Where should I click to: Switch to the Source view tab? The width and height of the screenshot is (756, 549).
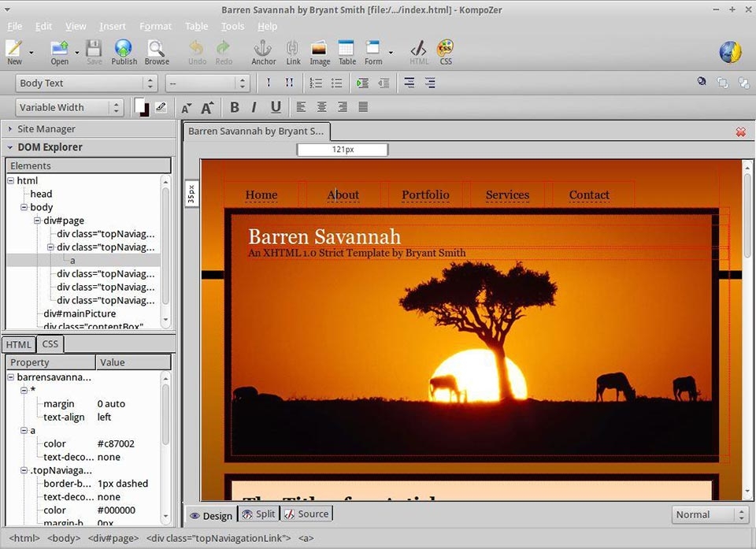click(x=306, y=514)
